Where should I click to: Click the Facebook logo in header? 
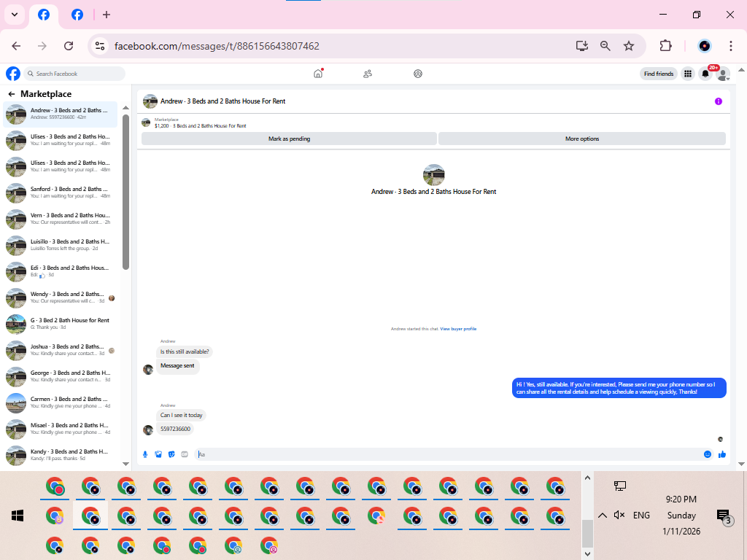(x=13, y=74)
